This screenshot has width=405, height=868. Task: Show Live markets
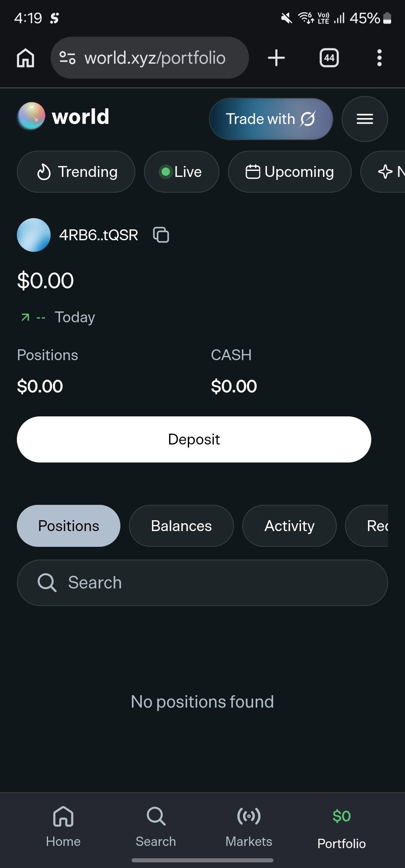181,172
